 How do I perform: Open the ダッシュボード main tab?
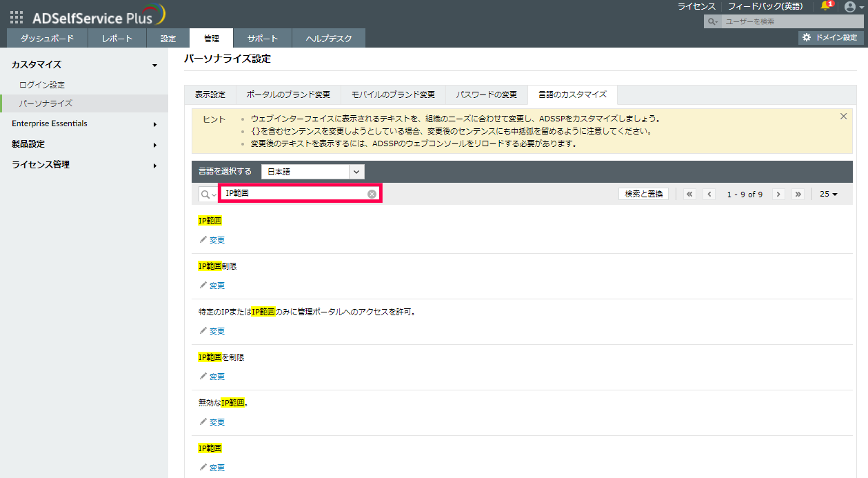pyautogui.click(x=47, y=39)
